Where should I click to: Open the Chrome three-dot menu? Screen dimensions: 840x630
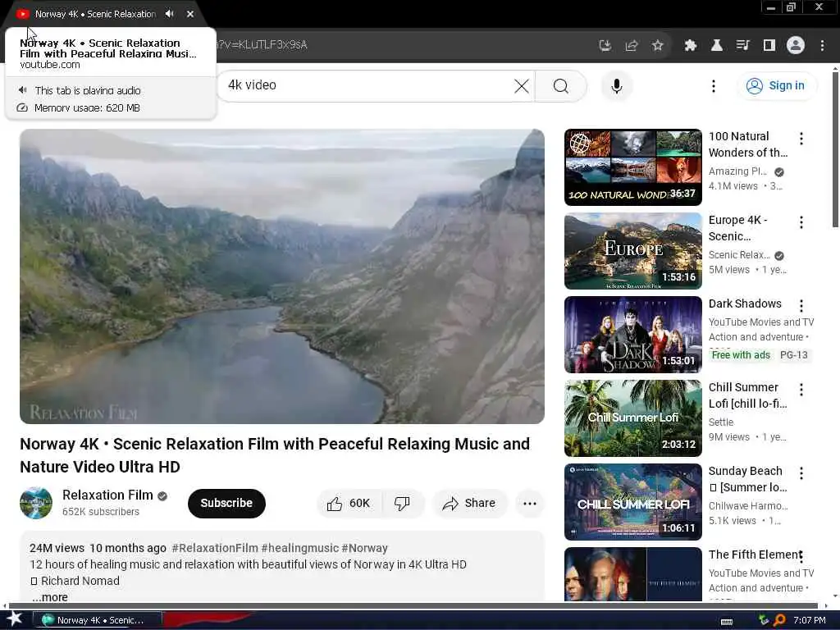pos(822,46)
